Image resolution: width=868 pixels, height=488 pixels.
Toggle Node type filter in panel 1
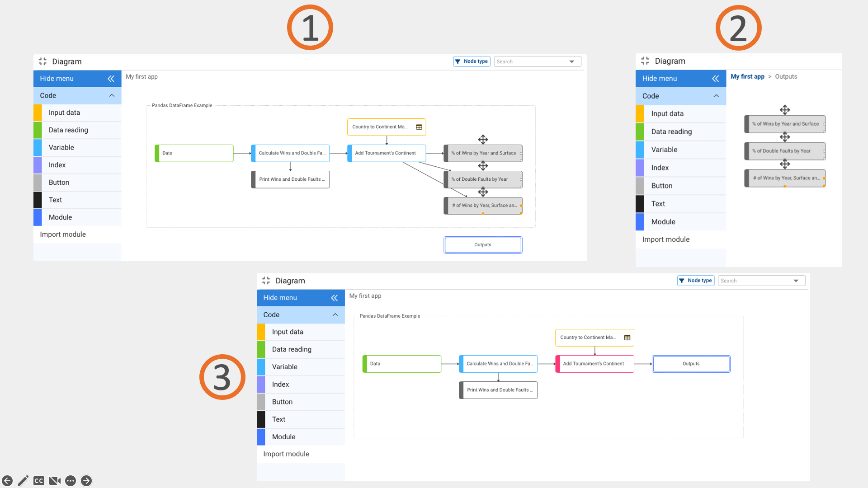pos(472,61)
